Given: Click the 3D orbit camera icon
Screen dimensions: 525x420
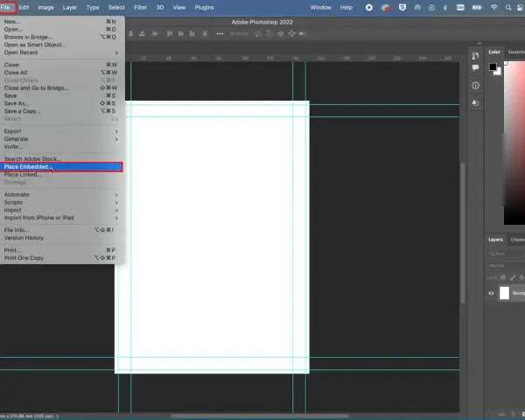Looking at the screenshot, I should [x=258, y=33].
